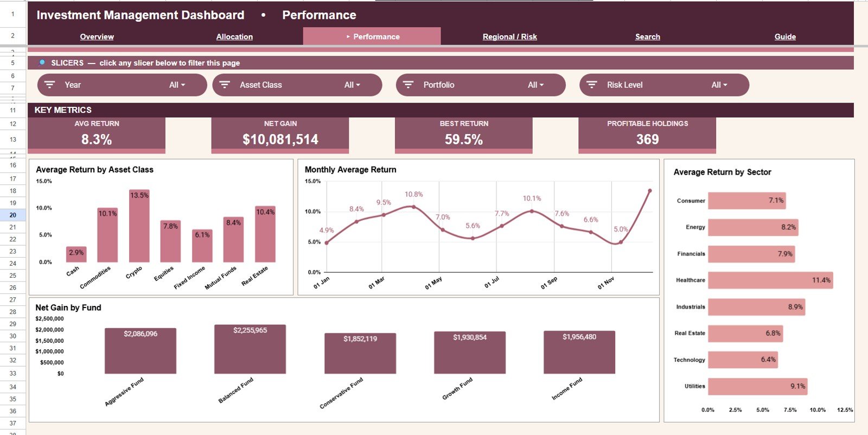Click the Mutual Funds 8.4% bar

coord(233,240)
